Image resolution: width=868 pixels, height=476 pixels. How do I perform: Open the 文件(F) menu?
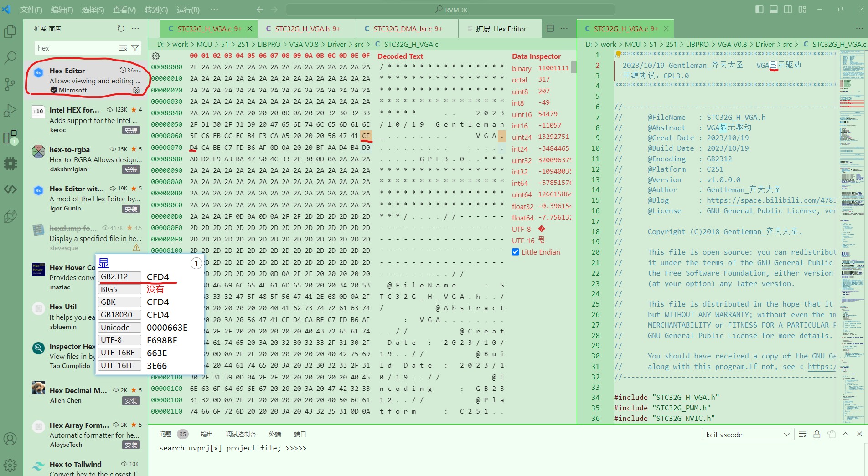(31, 10)
